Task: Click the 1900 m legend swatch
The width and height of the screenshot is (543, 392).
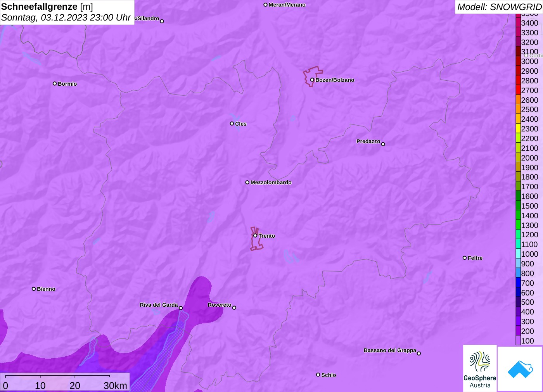Action: click(518, 167)
